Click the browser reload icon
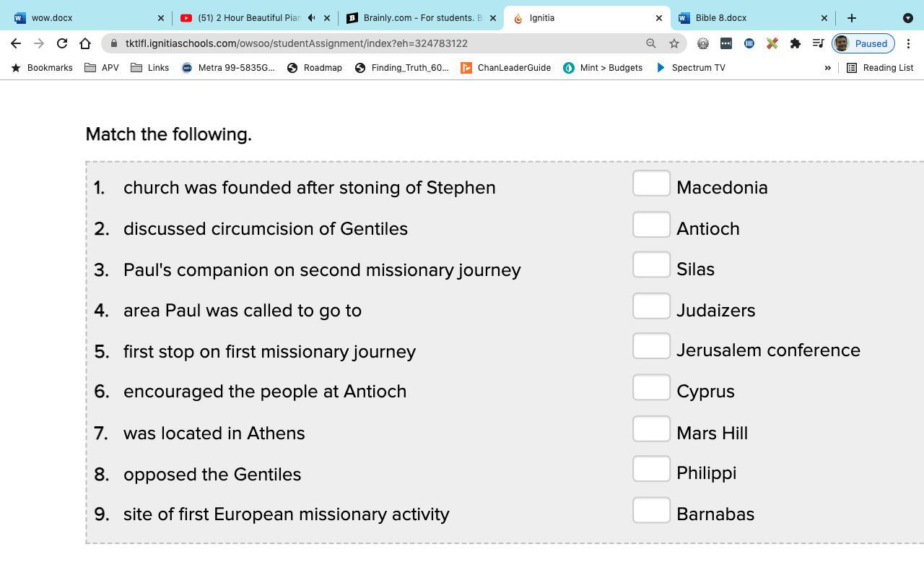This screenshot has width=924, height=578. click(x=62, y=43)
